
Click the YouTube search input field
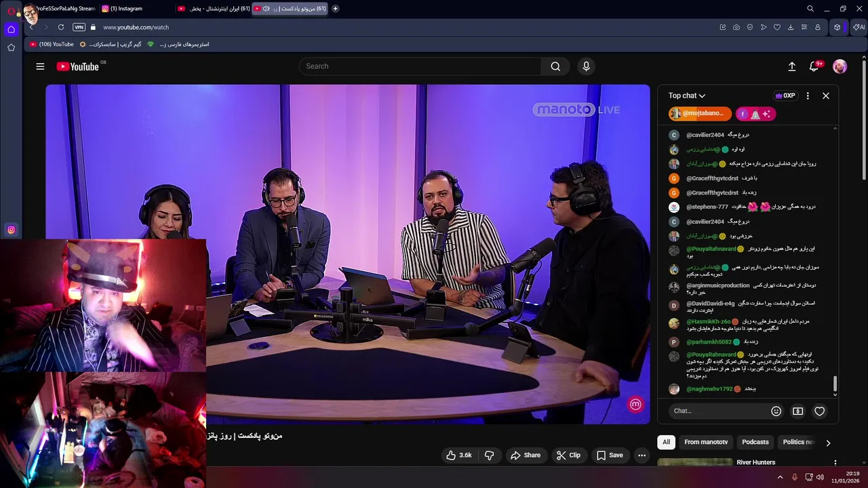(x=420, y=66)
